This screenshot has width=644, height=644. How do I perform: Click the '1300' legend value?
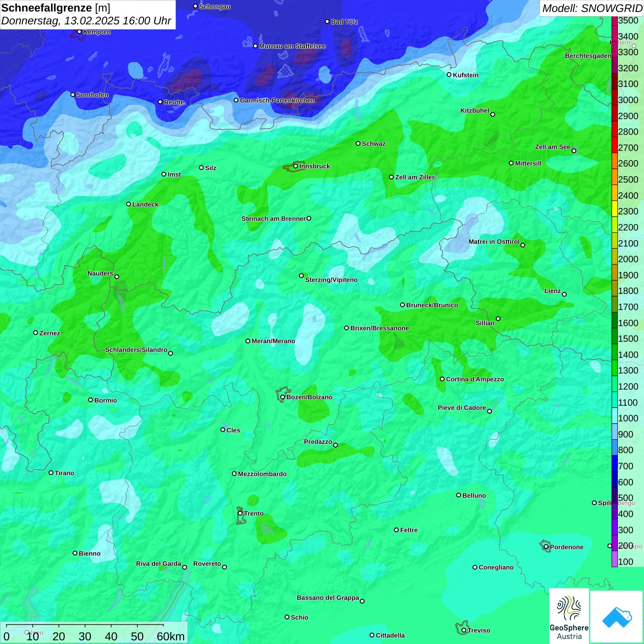628,370
